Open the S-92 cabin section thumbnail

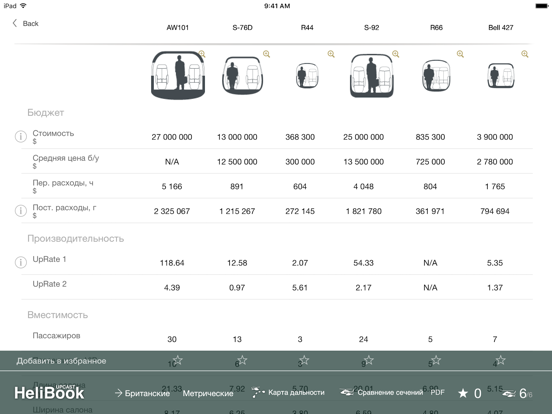click(x=372, y=75)
